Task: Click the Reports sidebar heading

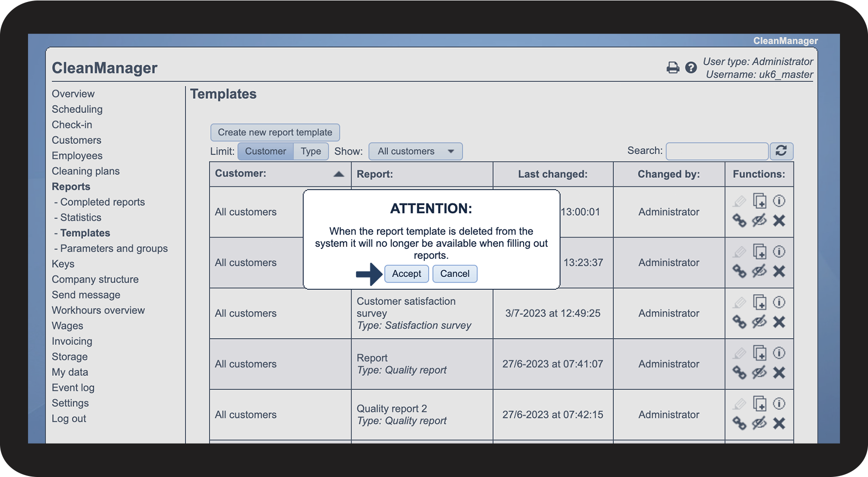Action: tap(71, 187)
